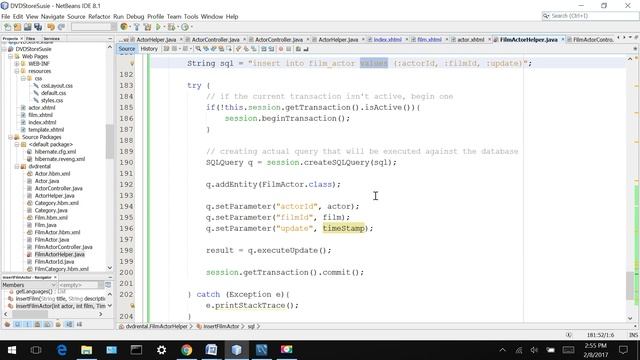The width and height of the screenshot is (640, 360).
Task: Click the Comment icon at editor toolbar end
Action: 299,49
